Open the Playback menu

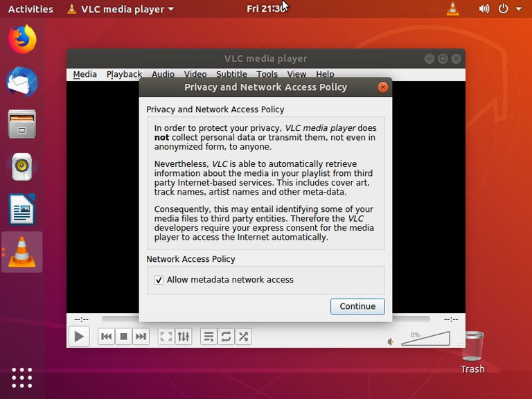[x=124, y=74]
